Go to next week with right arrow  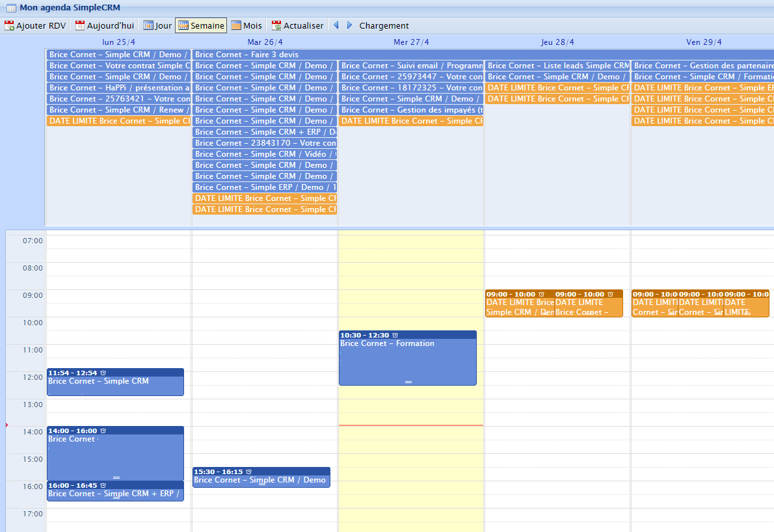[x=349, y=25]
